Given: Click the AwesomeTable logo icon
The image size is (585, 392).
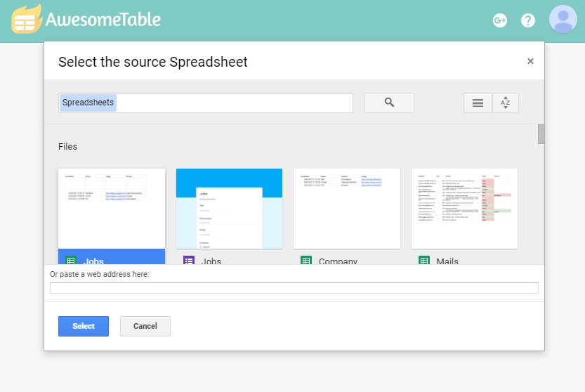Looking at the screenshot, I should (x=27, y=19).
